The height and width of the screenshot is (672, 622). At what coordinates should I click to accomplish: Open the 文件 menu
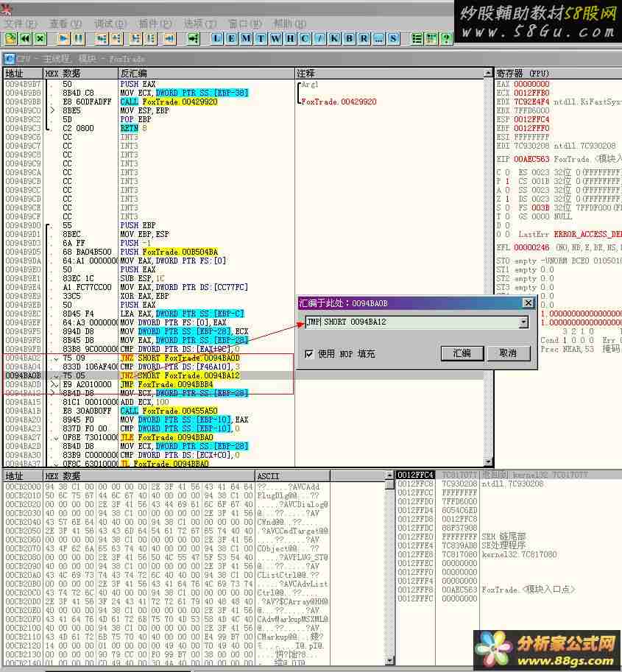pos(21,24)
